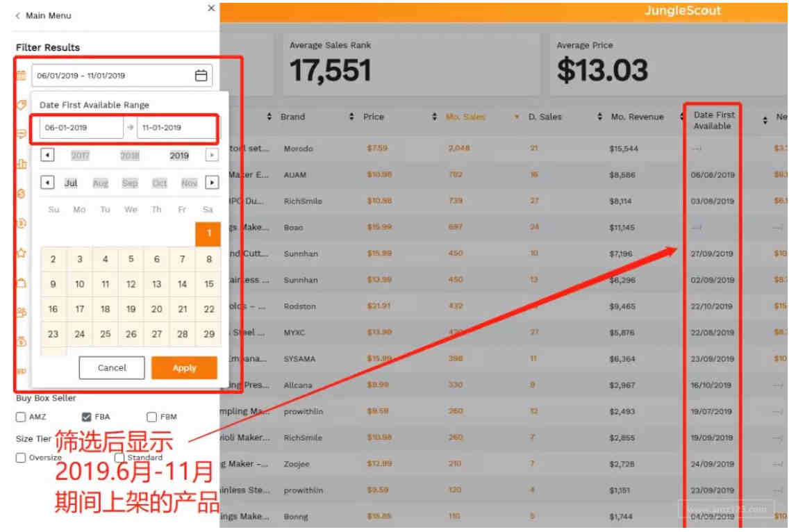Image resolution: width=789 pixels, height=532 pixels.
Task: Show later months with the right arrow
Action: pyautogui.click(x=212, y=182)
